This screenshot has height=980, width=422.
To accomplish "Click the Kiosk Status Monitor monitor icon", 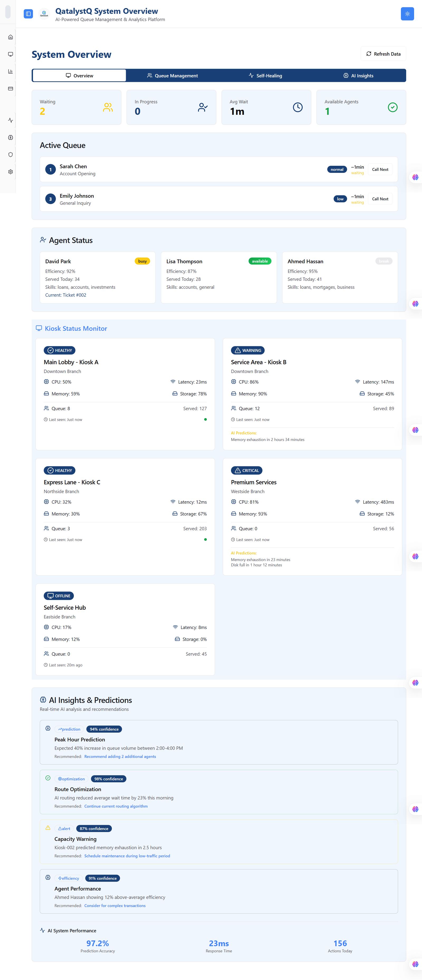I will coord(39,328).
